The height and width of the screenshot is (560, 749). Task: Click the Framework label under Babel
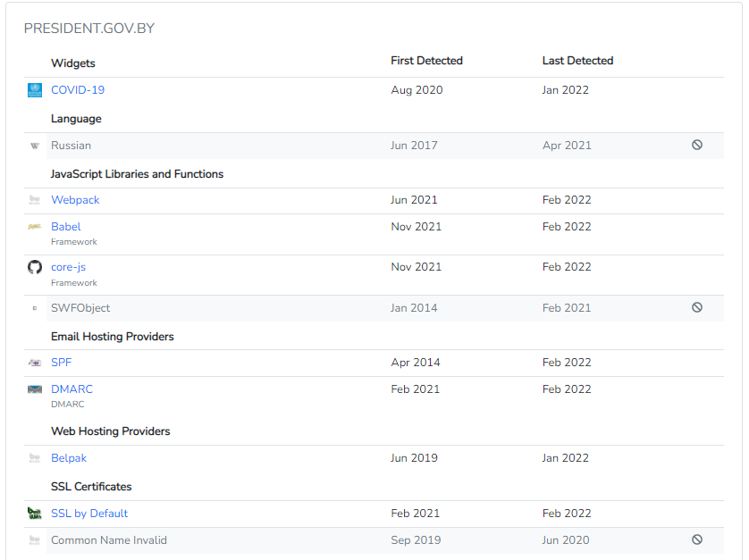pos(74,241)
